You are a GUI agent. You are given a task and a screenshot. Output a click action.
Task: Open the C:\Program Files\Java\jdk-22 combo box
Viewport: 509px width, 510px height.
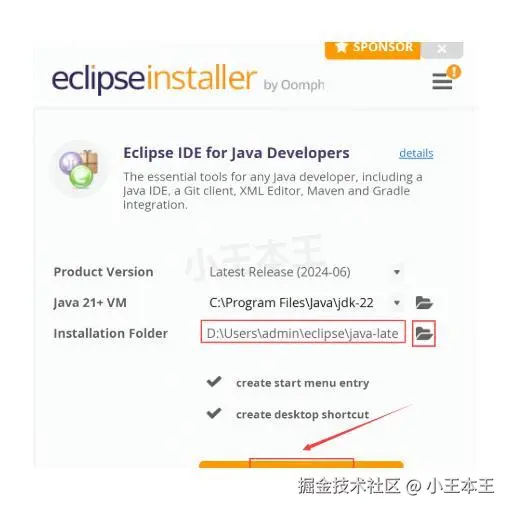(x=305, y=303)
